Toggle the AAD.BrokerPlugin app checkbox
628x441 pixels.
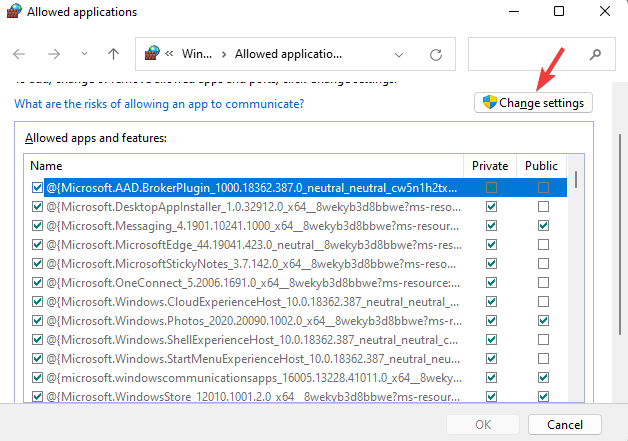tap(37, 187)
